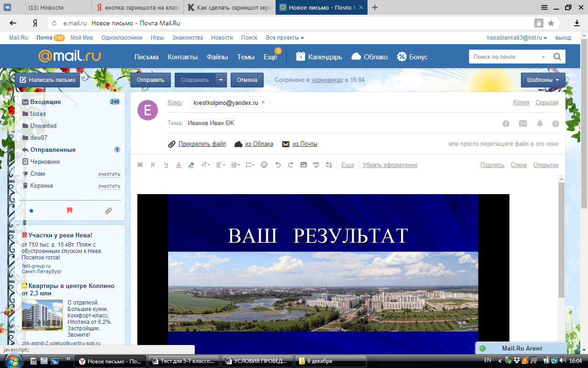Open the 'Входящие' inbox folder
This screenshot has width=588, height=368.
click(x=45, y=102)
